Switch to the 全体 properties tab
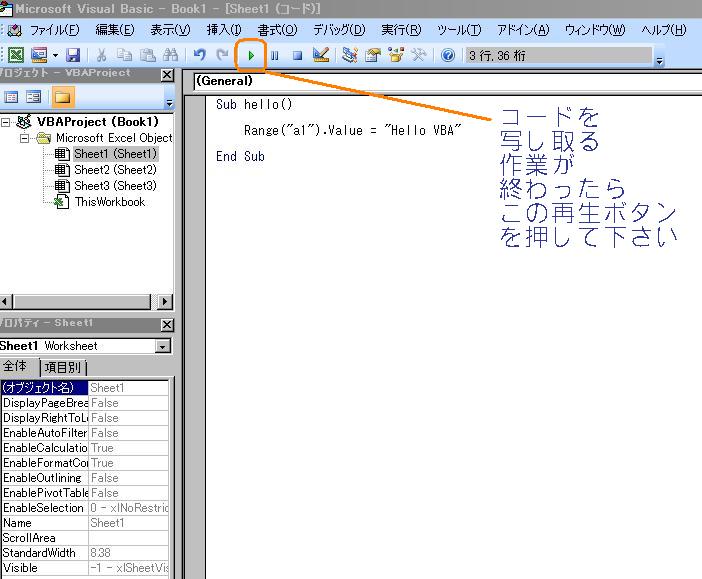This screenshot has height=579, width=702. click(x=16, y=366)
